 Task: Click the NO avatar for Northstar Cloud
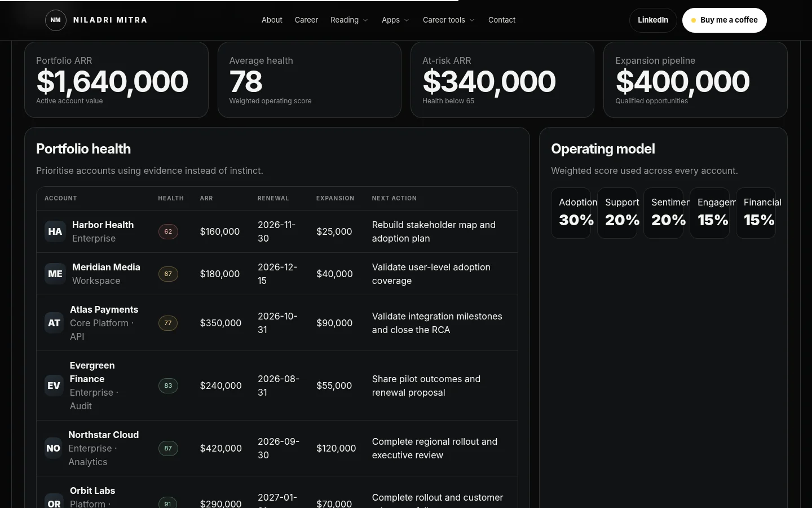click(54, 448)
